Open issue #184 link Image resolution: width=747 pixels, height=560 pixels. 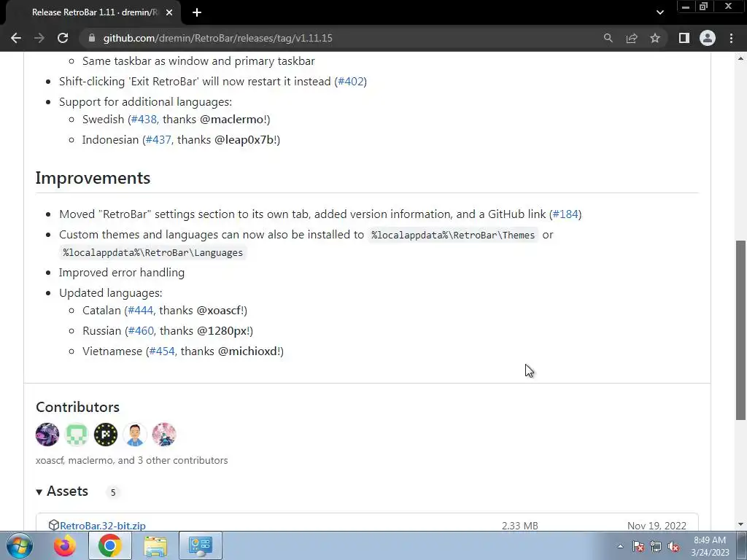[565, 214]
